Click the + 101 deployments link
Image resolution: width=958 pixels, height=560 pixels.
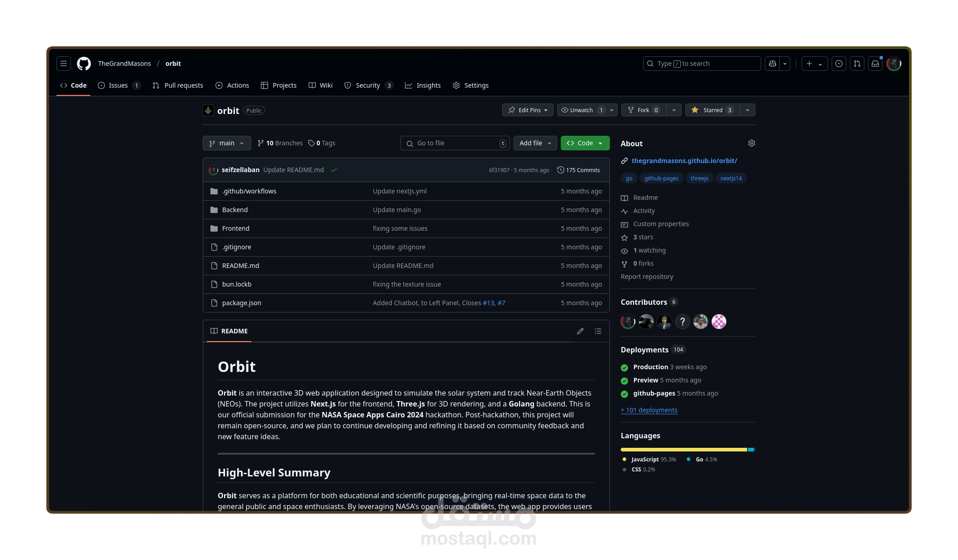coord(649,410)
